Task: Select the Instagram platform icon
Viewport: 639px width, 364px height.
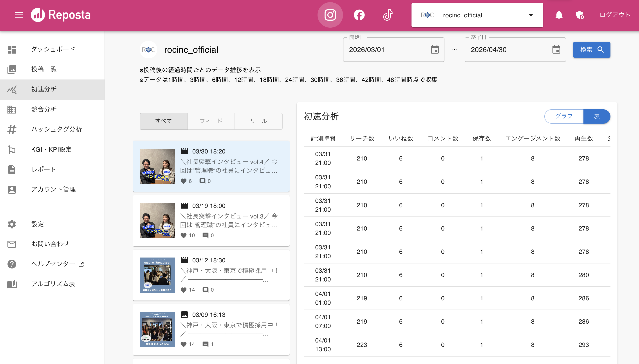Action: [330, 15]
